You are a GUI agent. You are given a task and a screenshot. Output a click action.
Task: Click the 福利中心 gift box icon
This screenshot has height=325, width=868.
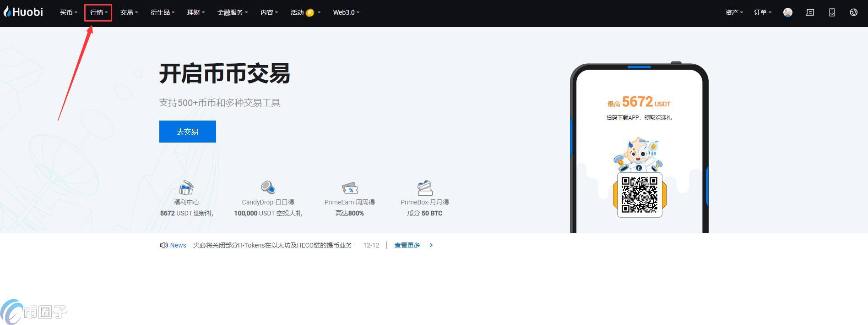pos(186,187)
